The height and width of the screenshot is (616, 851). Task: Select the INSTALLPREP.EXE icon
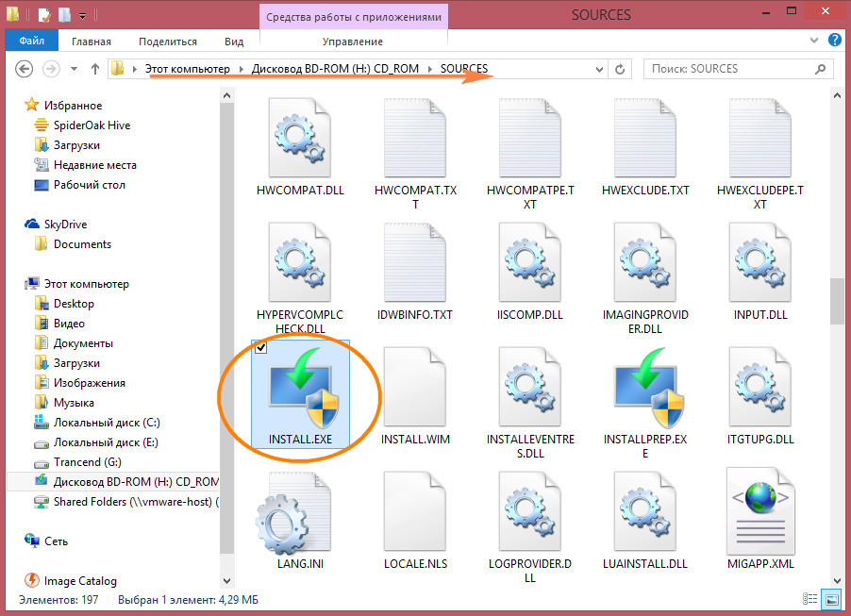coord(648,388)
